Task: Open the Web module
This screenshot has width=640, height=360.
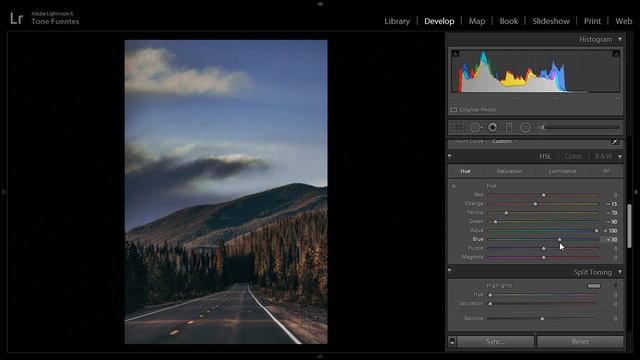Action: [x=624, y=21]
